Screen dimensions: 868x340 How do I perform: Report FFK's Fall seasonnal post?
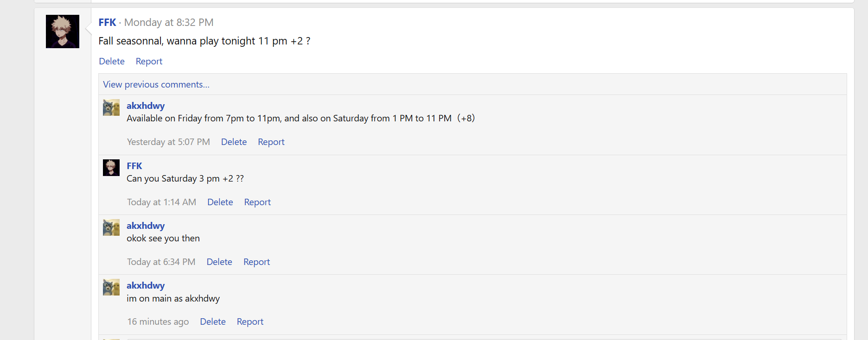pyautogui.click(x=149, y=61)
